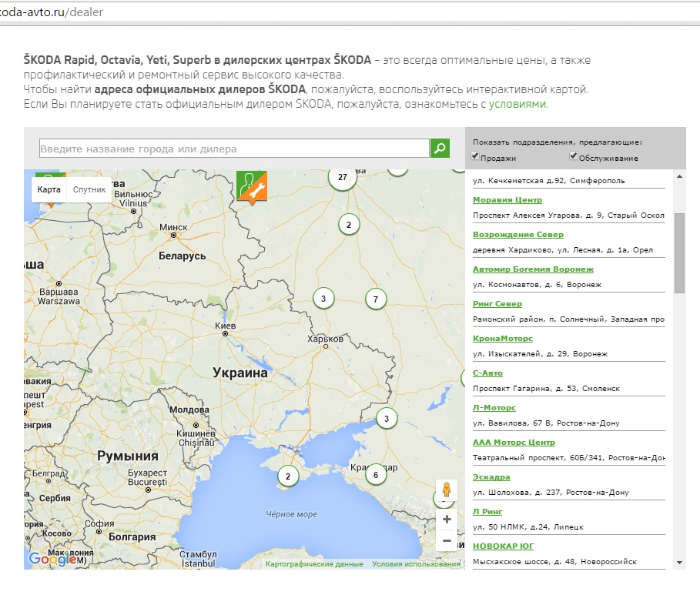Toggle the Продажи checkbox
Screen dimensions: 700x595
tap(476, 156)
